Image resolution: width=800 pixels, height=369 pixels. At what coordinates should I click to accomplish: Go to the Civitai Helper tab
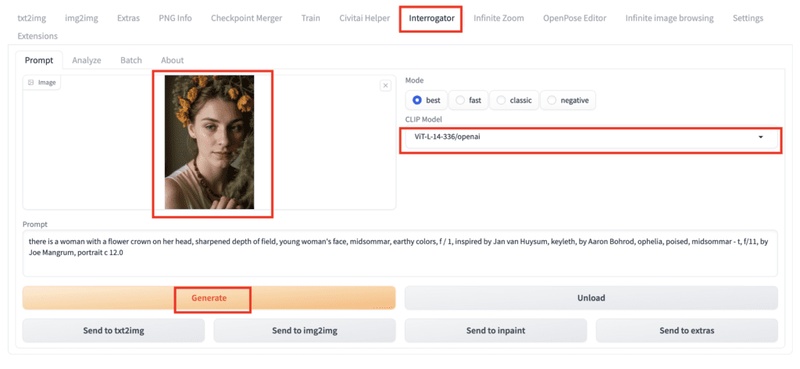pyautogui.click(x=364, y=18)
